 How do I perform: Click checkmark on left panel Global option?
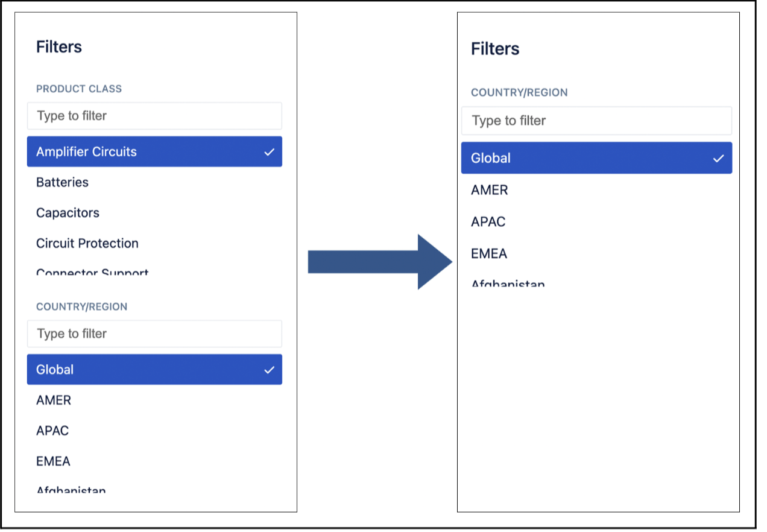[x=269, y=370]
